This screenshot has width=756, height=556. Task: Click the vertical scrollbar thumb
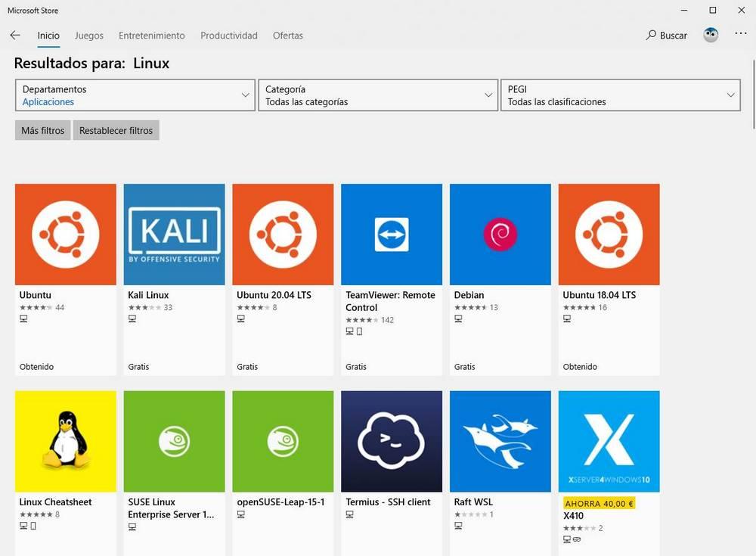754,94
